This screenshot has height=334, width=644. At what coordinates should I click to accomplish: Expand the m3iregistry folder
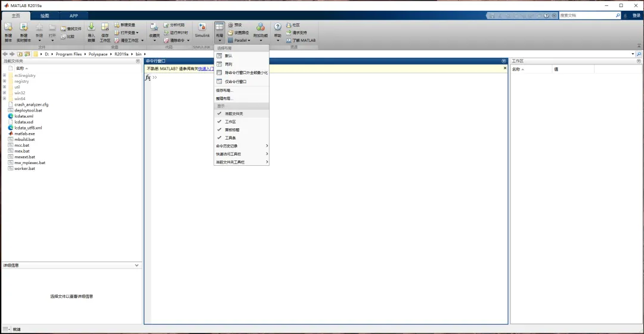(x=5, y=76)
